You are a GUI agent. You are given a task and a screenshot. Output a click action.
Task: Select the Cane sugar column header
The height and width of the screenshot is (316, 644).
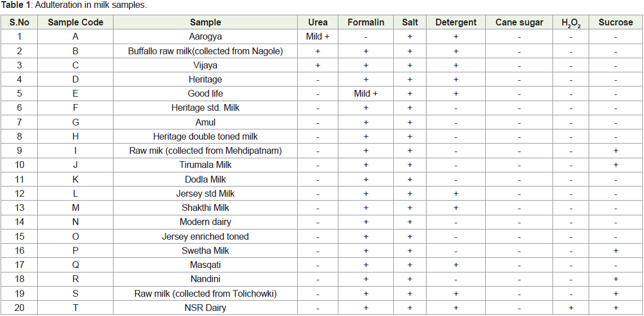pyautogui.click(x=519, y=22)
